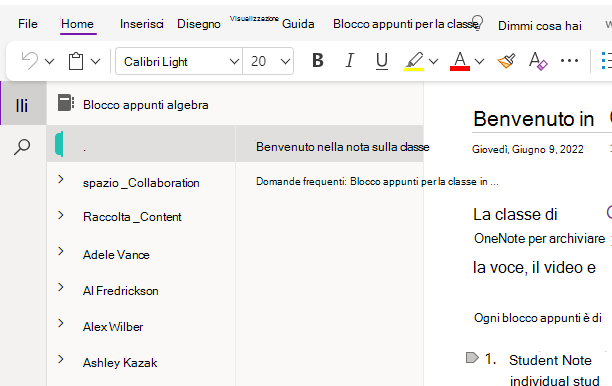612x386 pixels.
Task: Select the Home tab
Action: click(x=78, y=24)
